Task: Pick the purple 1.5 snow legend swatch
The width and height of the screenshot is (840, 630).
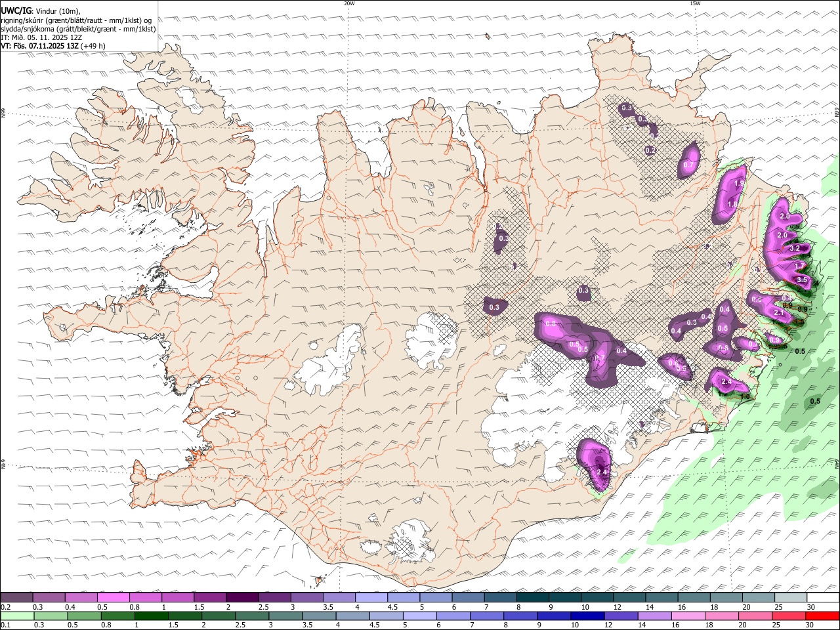Action: [x=209, y=598]
